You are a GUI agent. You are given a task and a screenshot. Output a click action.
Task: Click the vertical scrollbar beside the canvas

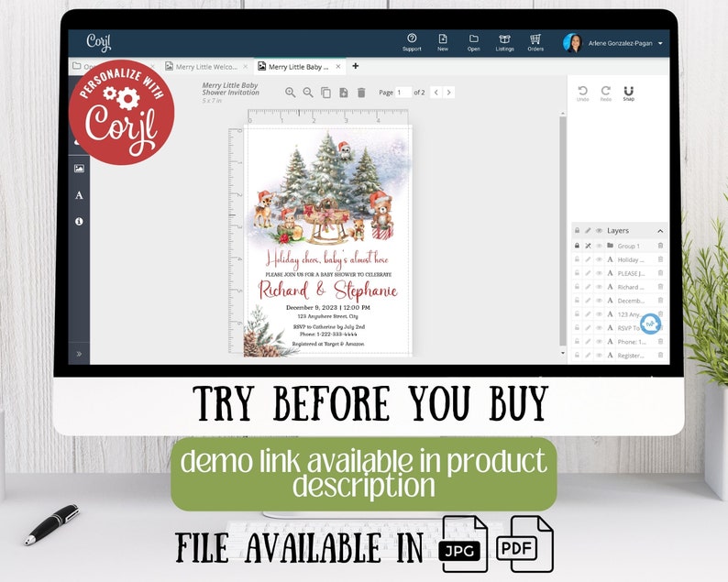pyautogui.click(x=563, y=232)
